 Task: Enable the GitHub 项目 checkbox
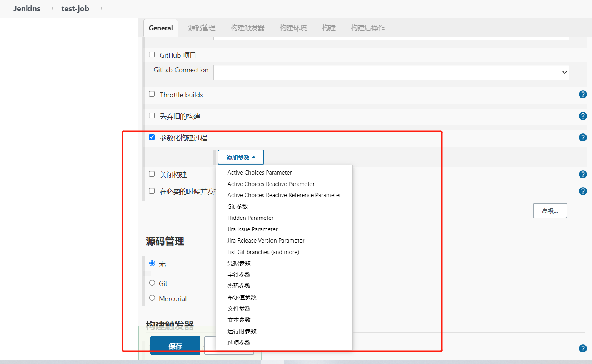coord(152,55)
